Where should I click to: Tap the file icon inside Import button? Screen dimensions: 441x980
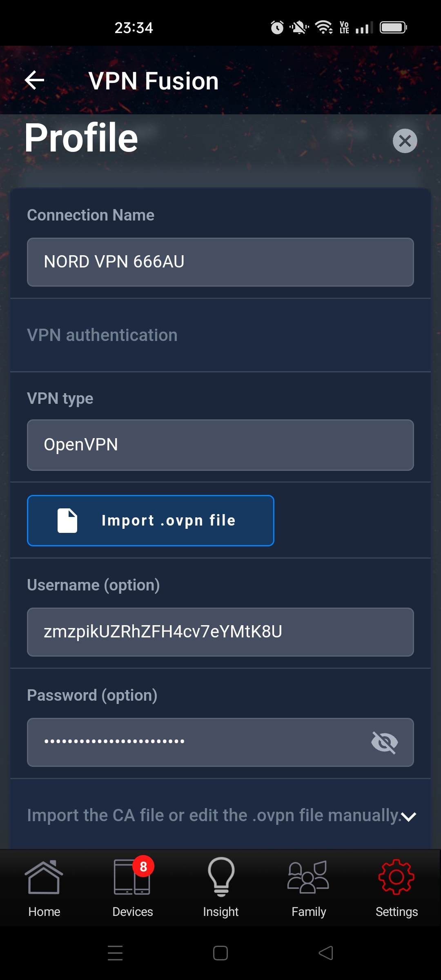68,520
